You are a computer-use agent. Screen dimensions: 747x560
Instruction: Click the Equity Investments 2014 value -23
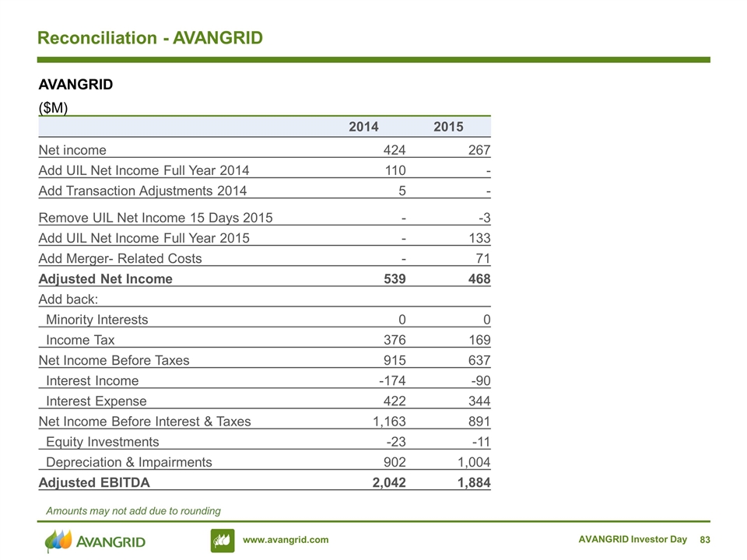[396, 443]
